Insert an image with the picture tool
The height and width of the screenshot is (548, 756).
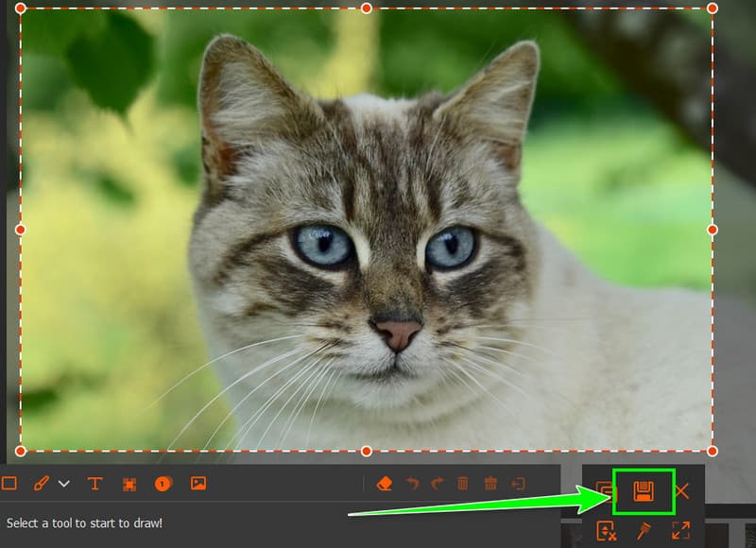coord(198,484)
